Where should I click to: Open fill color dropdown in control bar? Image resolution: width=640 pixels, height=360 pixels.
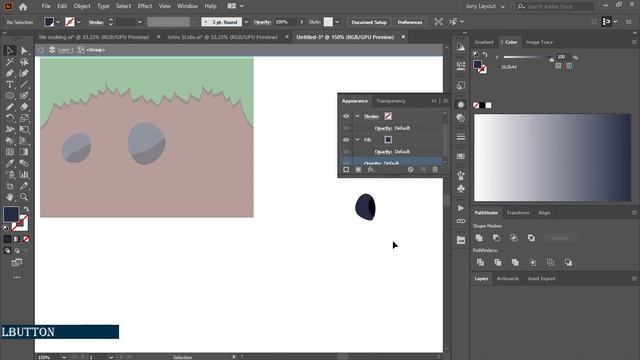pos(58,22)
